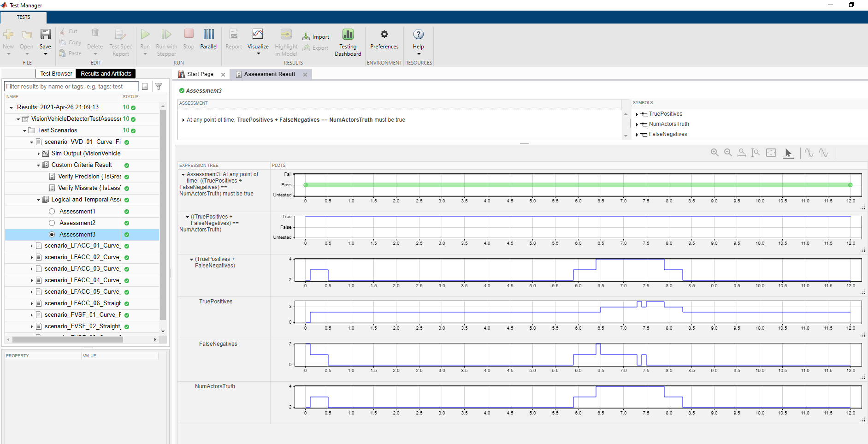Click the Parallel run icon
The image size is (868, 444).
tap(209, 35)
